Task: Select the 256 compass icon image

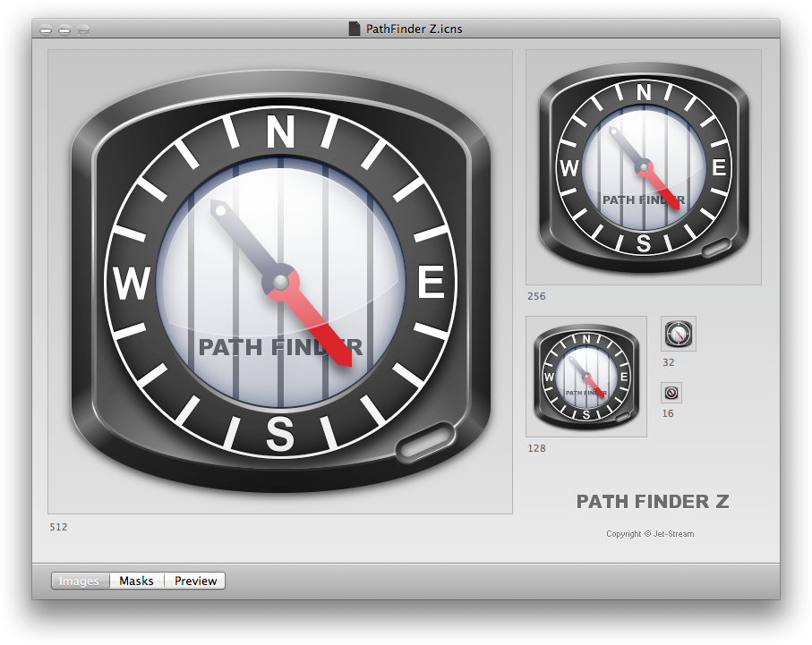Action: pyautogui.click(x=643, y=167)
